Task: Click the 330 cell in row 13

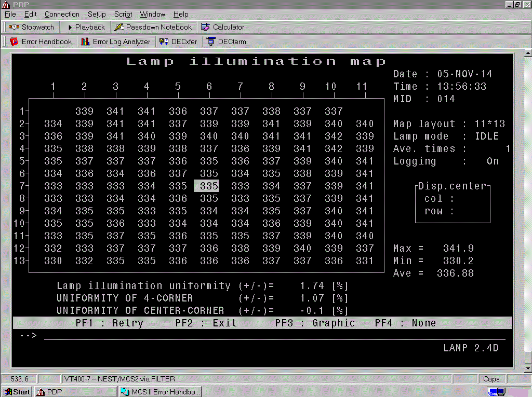Action: tap(53, 261)
